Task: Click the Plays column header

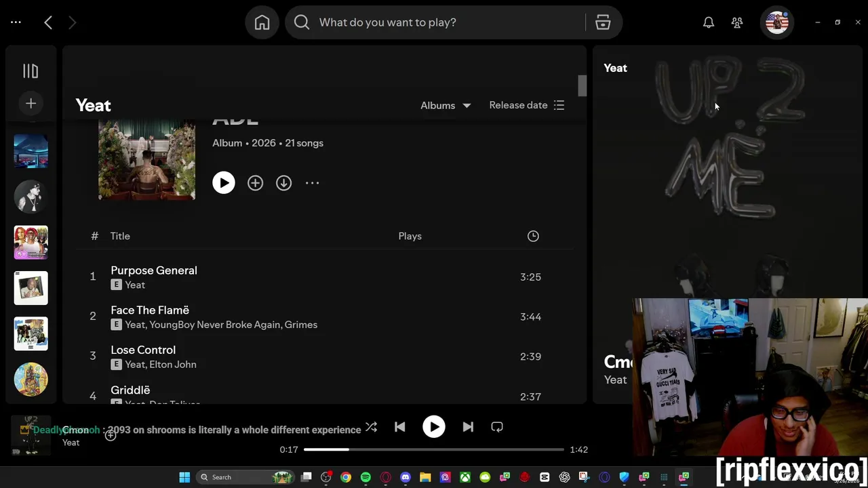Action: (x=410, y=236)
